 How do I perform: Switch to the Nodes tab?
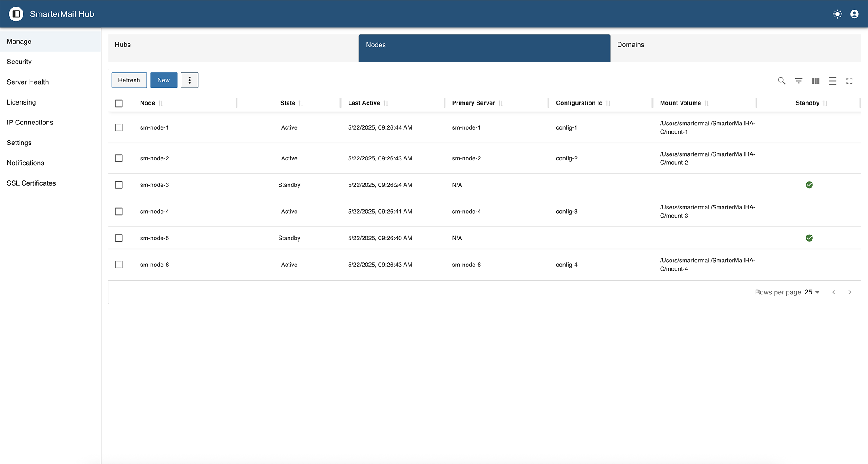[x=484, y=48]
